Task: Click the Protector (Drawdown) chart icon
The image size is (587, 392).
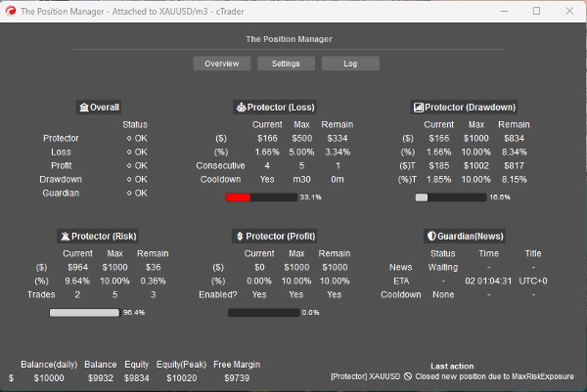Action: click(418, 108)
